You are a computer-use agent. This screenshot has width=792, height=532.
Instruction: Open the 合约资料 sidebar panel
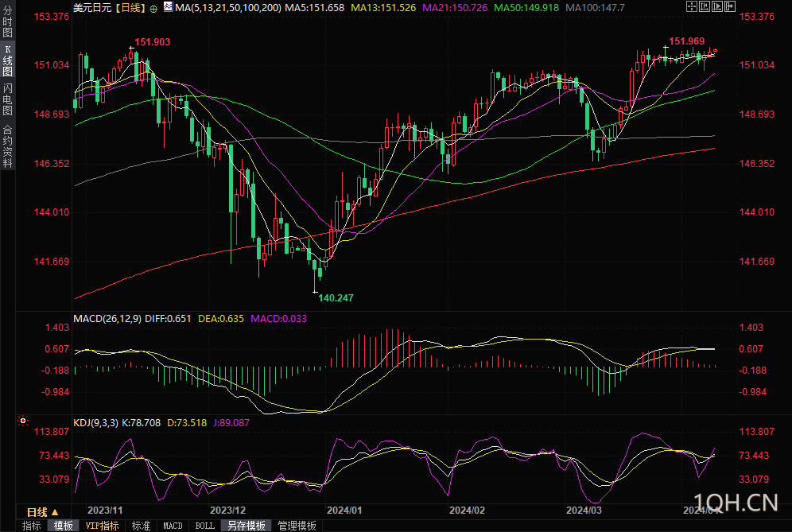click(7, 146)
